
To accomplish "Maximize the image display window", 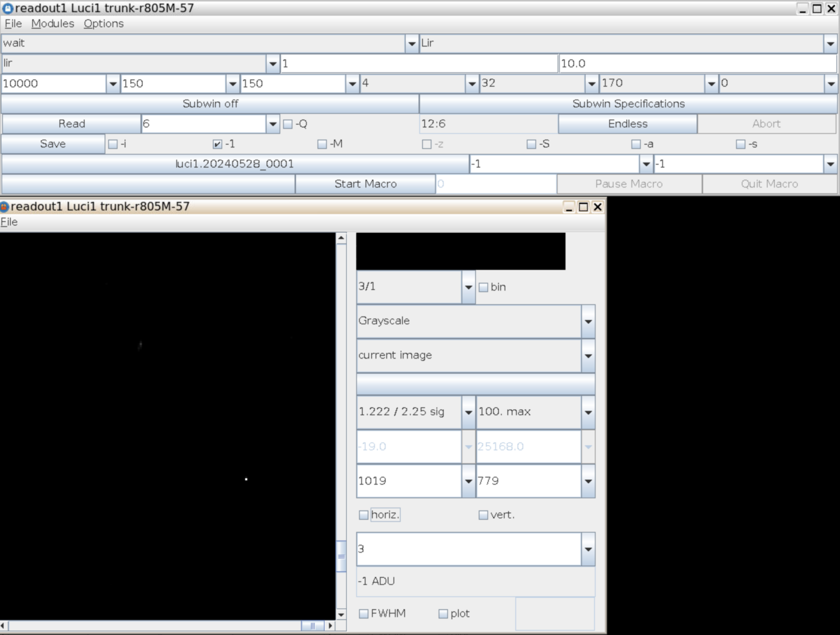I will 583,207.
